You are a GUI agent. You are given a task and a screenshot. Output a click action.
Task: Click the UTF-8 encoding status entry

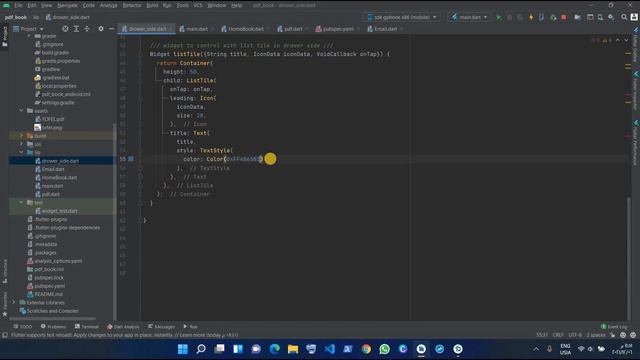(x=575, y=335)
